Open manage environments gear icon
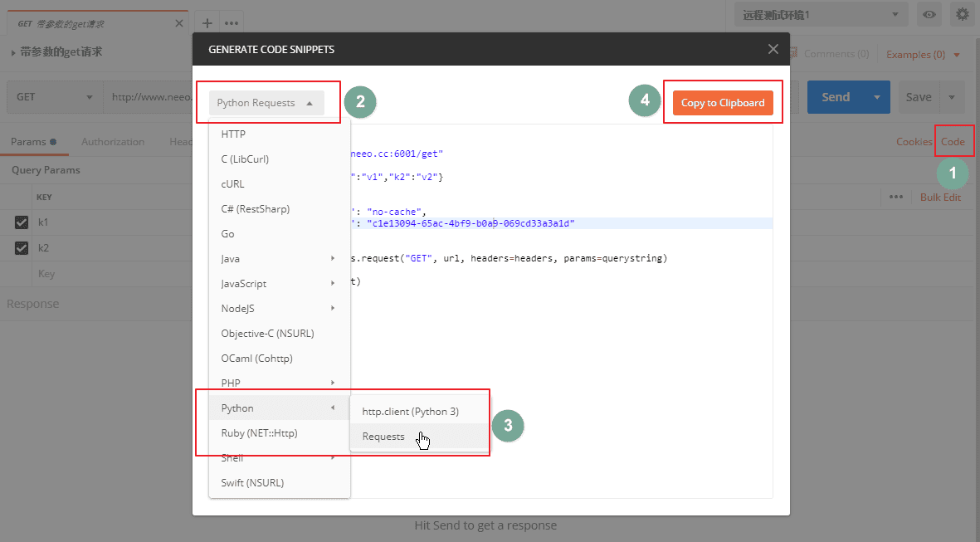Viewport: 980px width, 542px height. point(963,14)
